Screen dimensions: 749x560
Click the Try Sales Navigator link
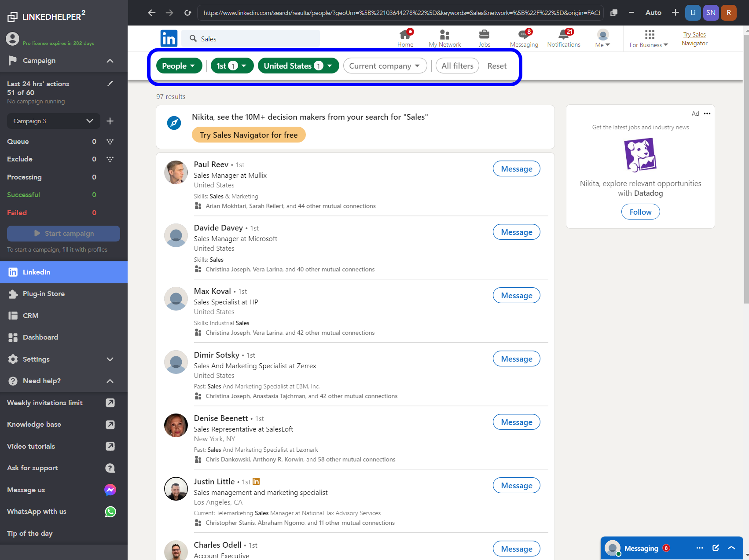tap(694, 39)
